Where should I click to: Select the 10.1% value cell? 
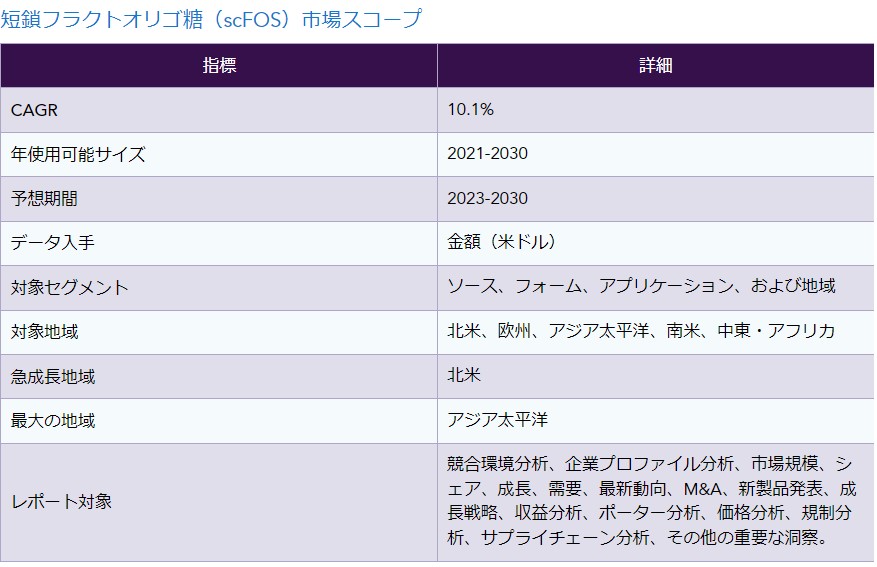point(656,110)
